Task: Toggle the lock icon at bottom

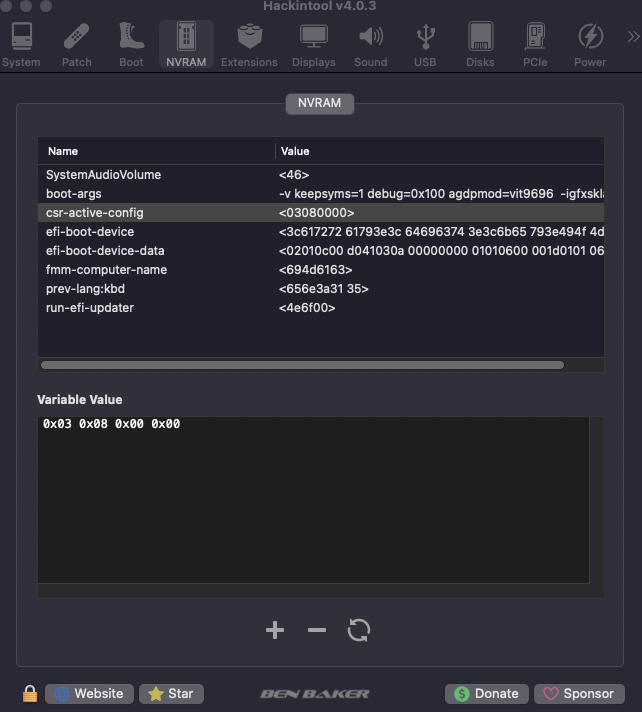Action: pos(30,693)
